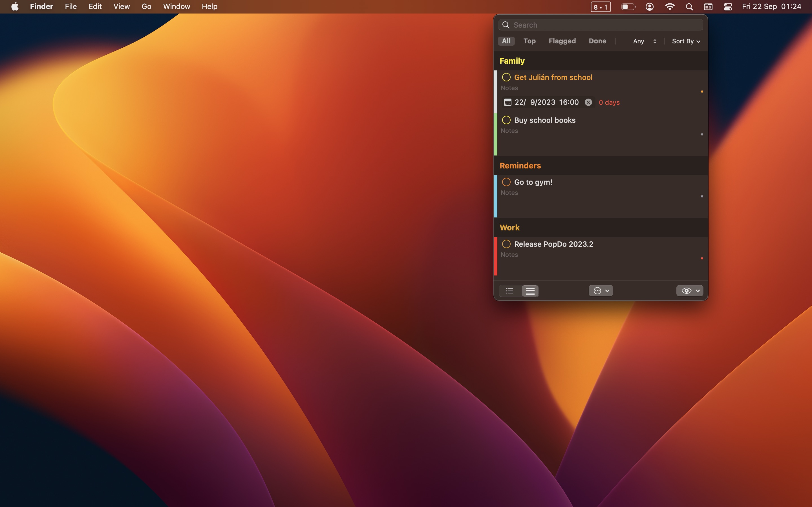The width and height of the screenshot is (812, 507).
Task: Switch to the Done tab
Action: tap(597, 41)
